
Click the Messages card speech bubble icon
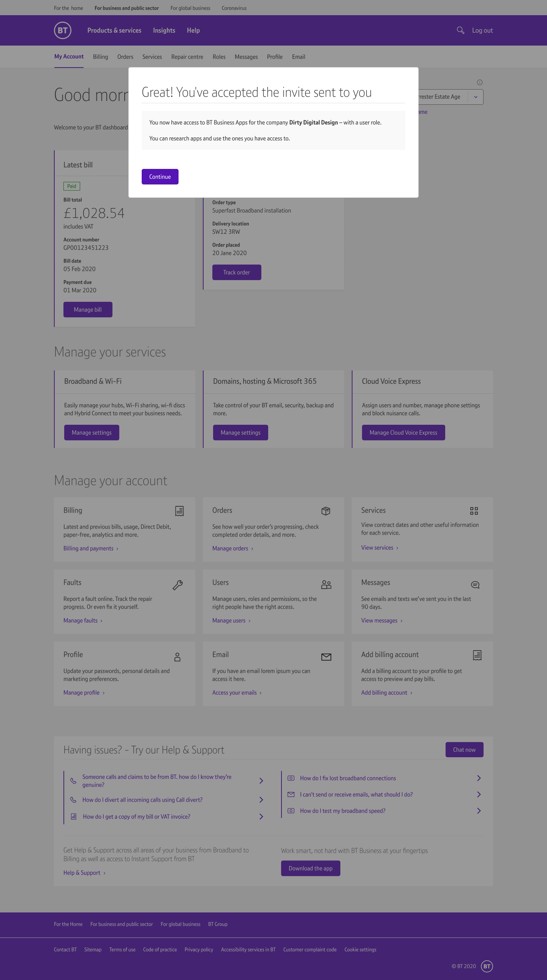point(475,585)
